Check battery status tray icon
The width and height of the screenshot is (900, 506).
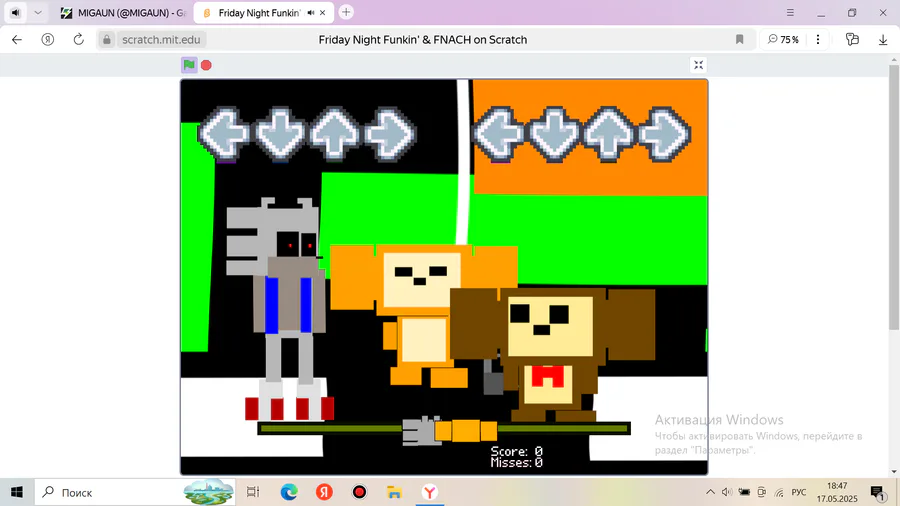(744, 492)
